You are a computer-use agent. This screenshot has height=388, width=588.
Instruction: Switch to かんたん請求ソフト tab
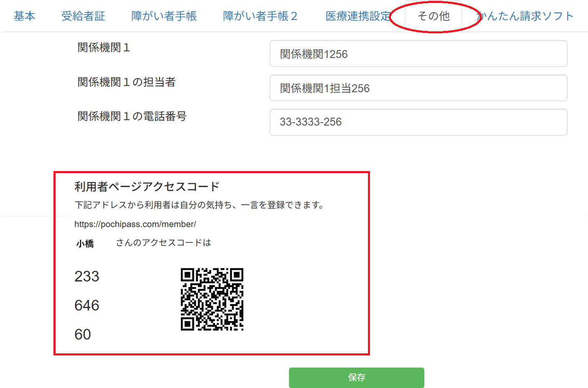tap(525, 16)
